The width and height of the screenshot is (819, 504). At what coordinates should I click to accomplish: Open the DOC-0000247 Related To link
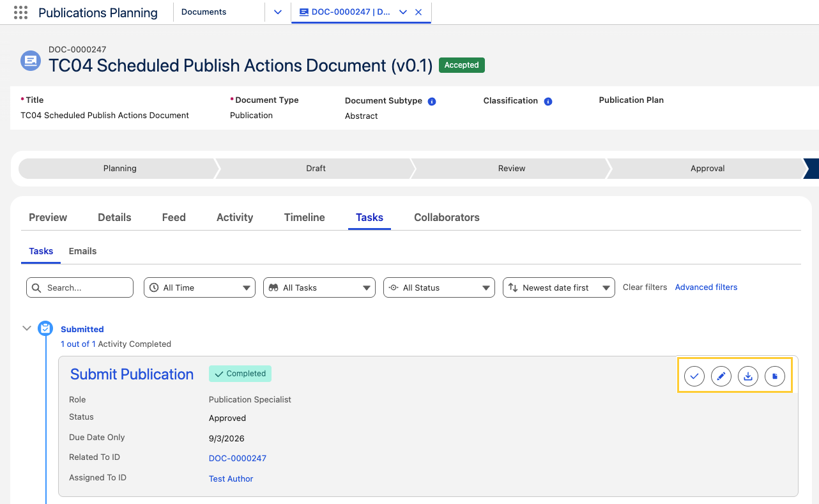238,458
